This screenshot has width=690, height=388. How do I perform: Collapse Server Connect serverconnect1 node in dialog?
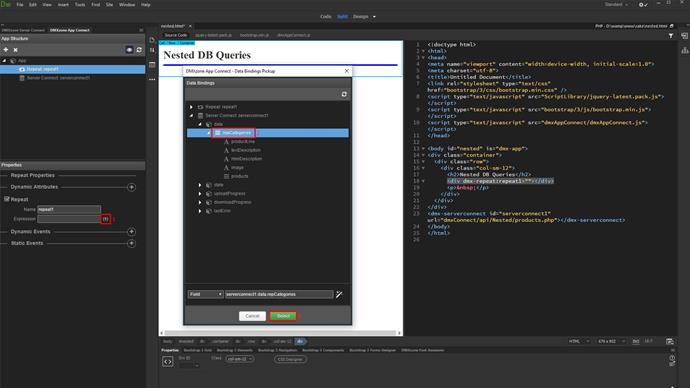coord(191,116)
